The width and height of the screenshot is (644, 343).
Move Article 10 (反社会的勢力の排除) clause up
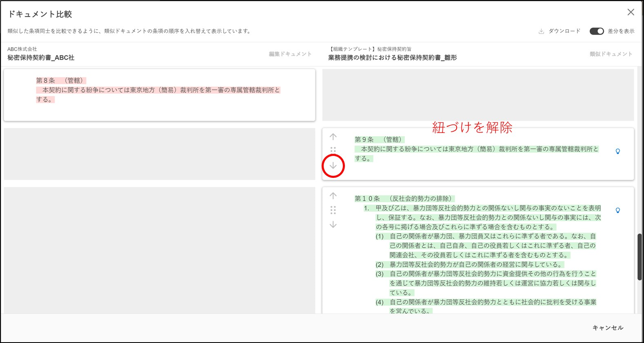coord(333,196)
